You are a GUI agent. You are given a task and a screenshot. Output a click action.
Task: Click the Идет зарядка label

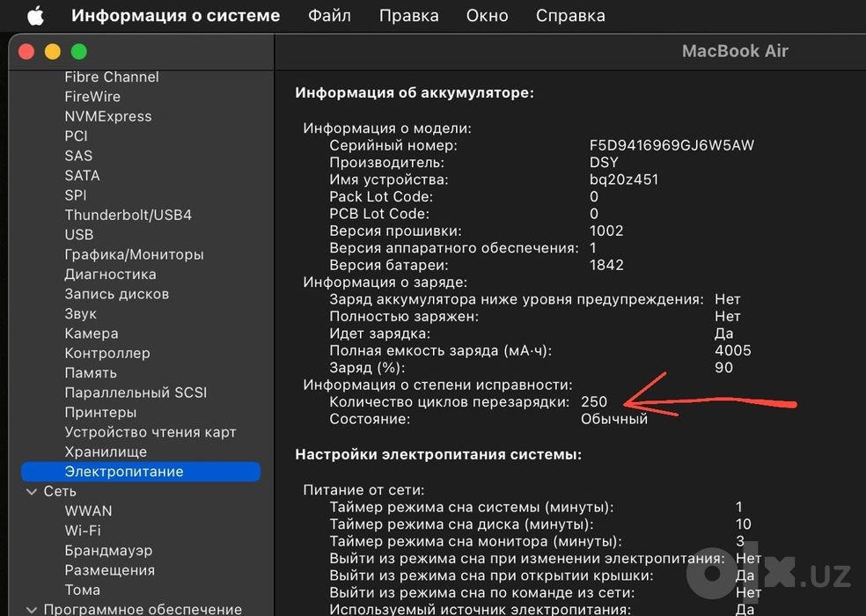coord(379,334)
